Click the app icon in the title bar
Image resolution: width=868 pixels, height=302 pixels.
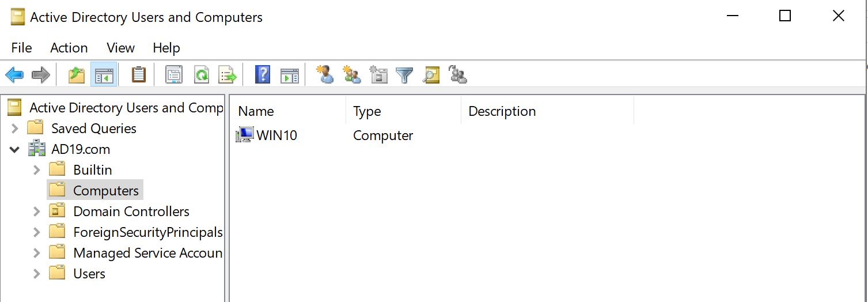(x=18, y=17)
